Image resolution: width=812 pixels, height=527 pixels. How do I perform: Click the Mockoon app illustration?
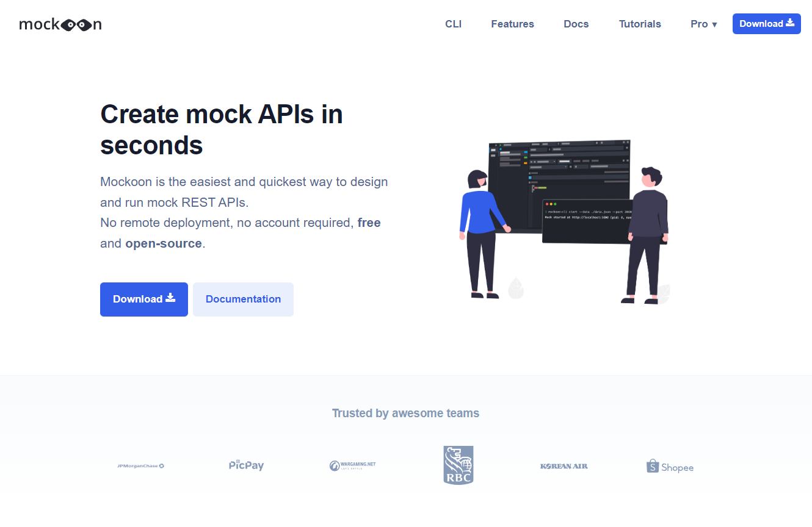pos(564,221)
